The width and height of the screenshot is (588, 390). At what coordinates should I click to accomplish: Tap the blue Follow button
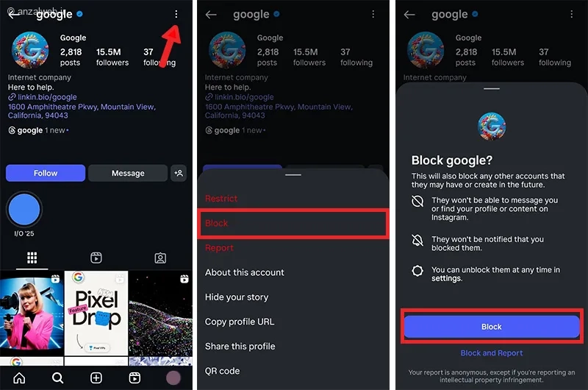[46, 173]
